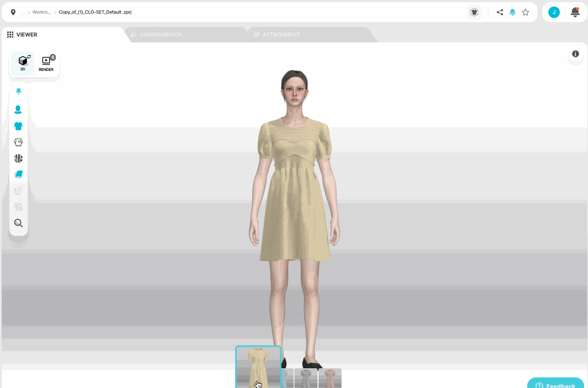Click the pin icon in the left toolbar
588x388 pixels.
pyautogui.click(x=18, y=91)
